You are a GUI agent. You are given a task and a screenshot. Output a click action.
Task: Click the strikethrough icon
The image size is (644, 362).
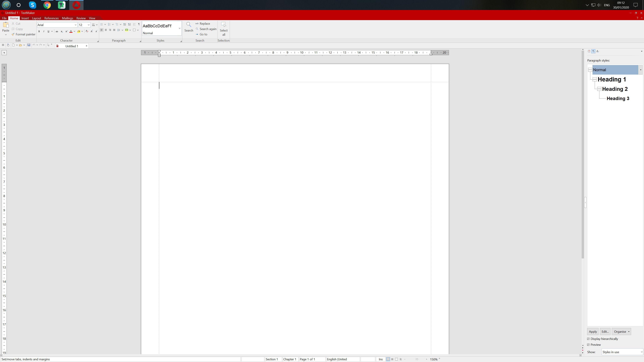[x=57, y=32]
